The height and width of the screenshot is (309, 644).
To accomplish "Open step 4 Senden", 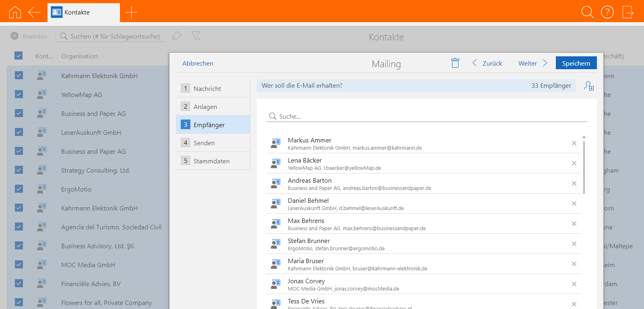I will 213,142.
